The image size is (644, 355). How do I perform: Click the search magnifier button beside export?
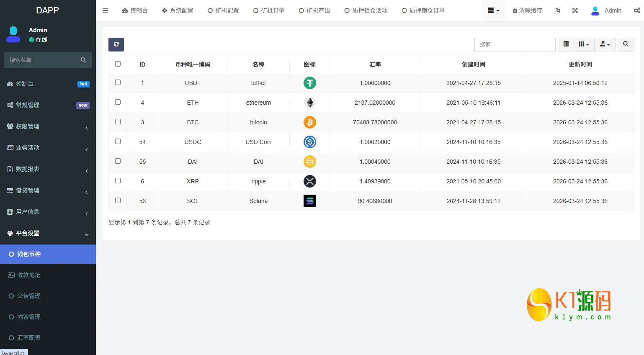point(626,44)
